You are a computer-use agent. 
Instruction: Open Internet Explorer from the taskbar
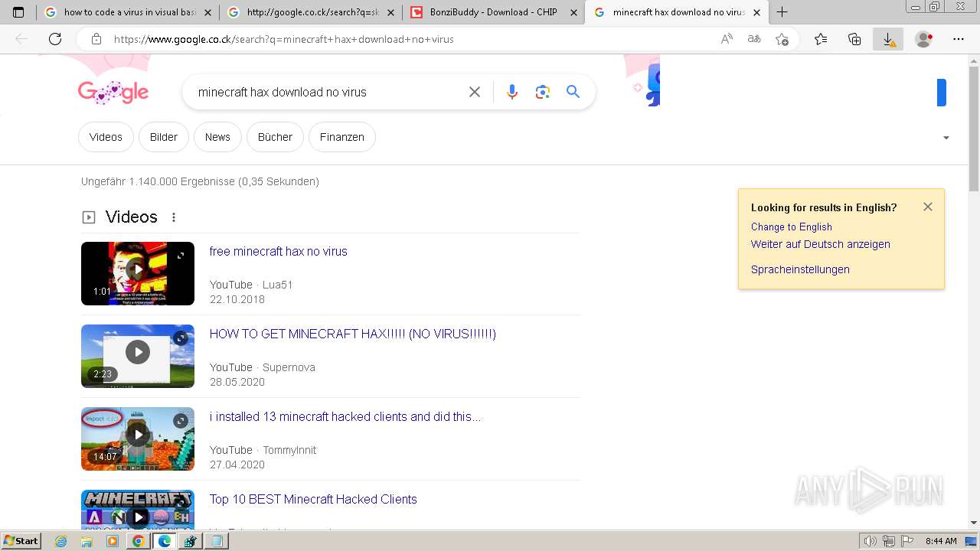click(x=61, y=541)
